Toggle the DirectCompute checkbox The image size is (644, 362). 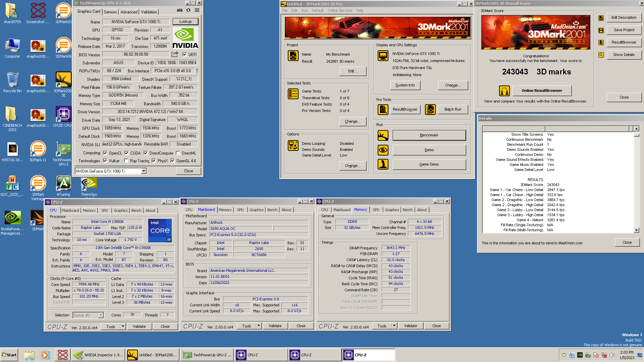point(146,153)
